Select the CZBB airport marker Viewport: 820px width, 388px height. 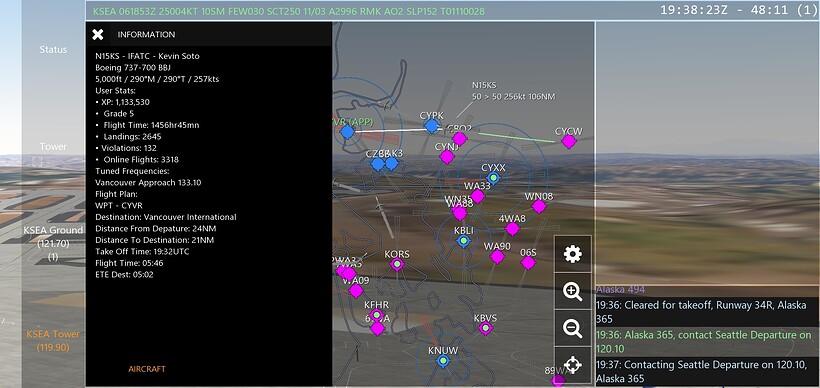click(378, 164)
